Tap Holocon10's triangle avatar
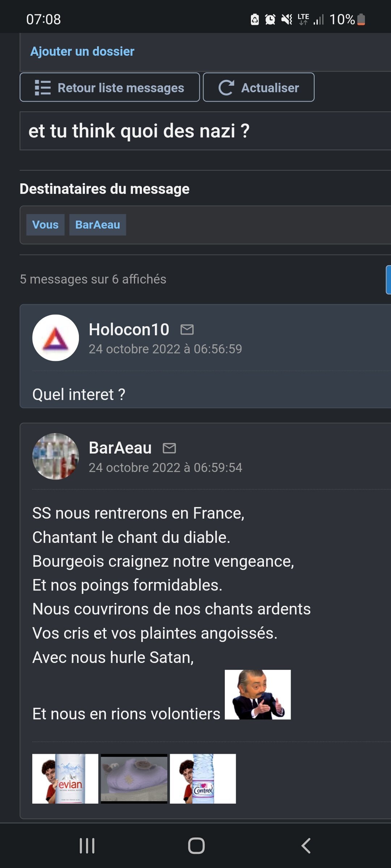The image size is (391, 868). (x=56, y=338)
